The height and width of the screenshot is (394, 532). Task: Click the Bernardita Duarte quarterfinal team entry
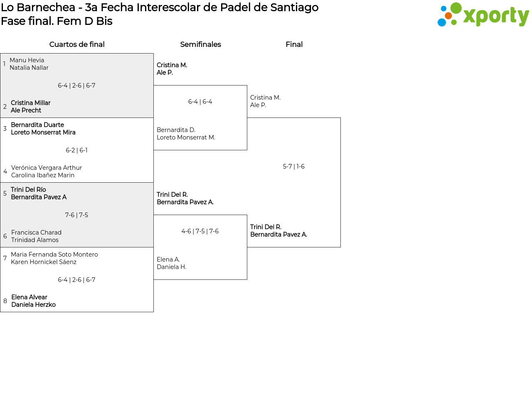click(43, 129)
